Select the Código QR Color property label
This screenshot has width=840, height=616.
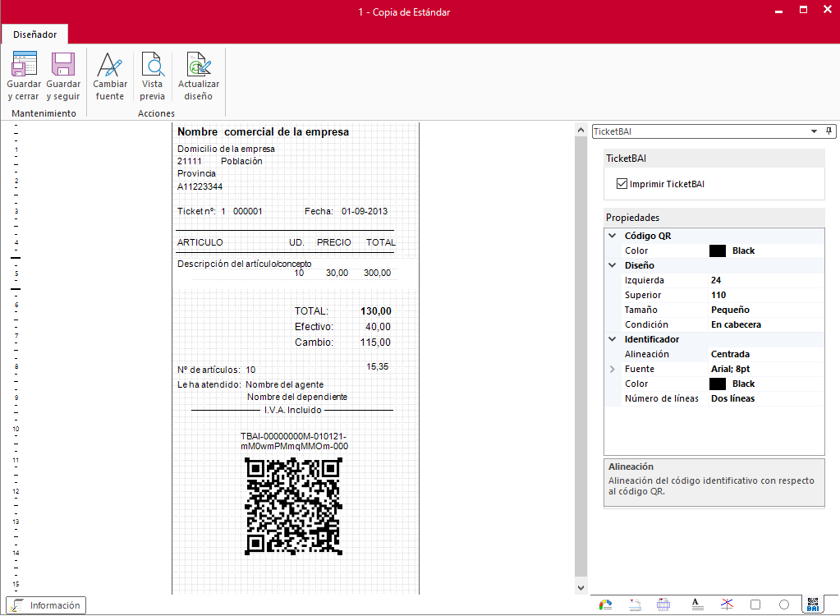pos(636,251)
